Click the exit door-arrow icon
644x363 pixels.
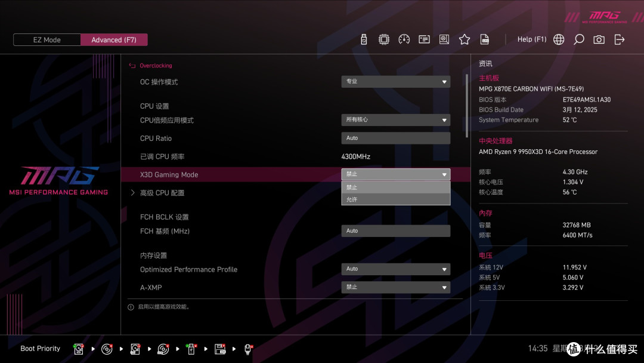point(620,39)
